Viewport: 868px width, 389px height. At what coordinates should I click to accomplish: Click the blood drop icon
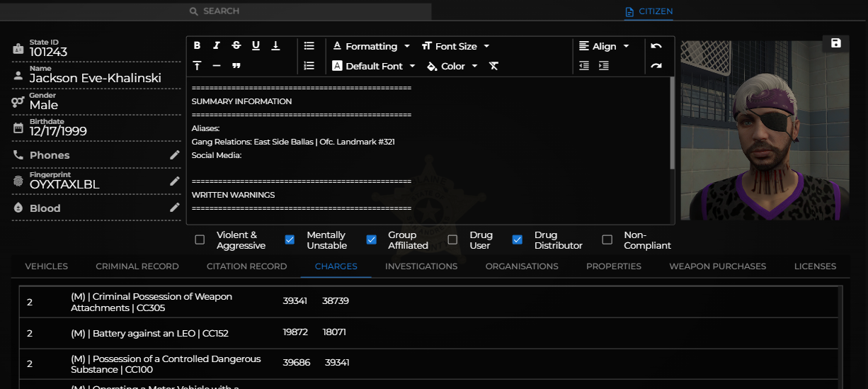tap(18, 208)
